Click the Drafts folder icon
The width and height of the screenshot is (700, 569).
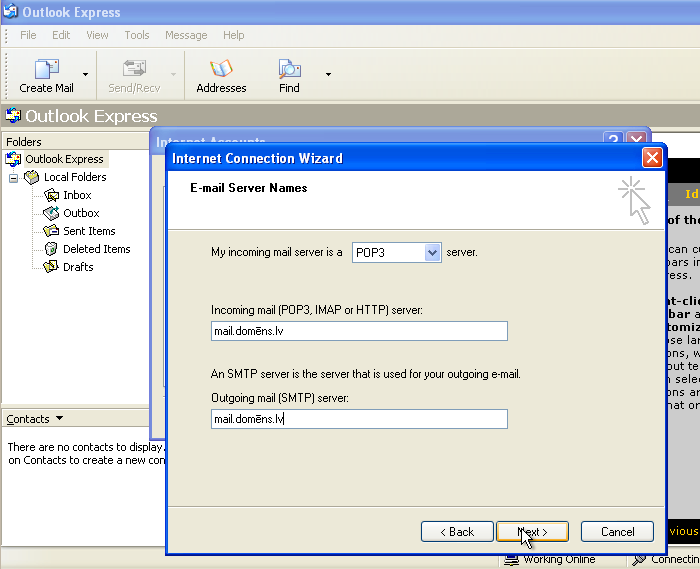point(51,266)
